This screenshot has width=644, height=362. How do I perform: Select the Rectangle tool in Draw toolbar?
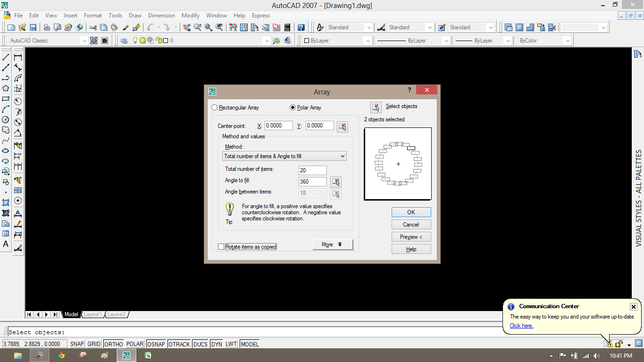pos(6,99)
